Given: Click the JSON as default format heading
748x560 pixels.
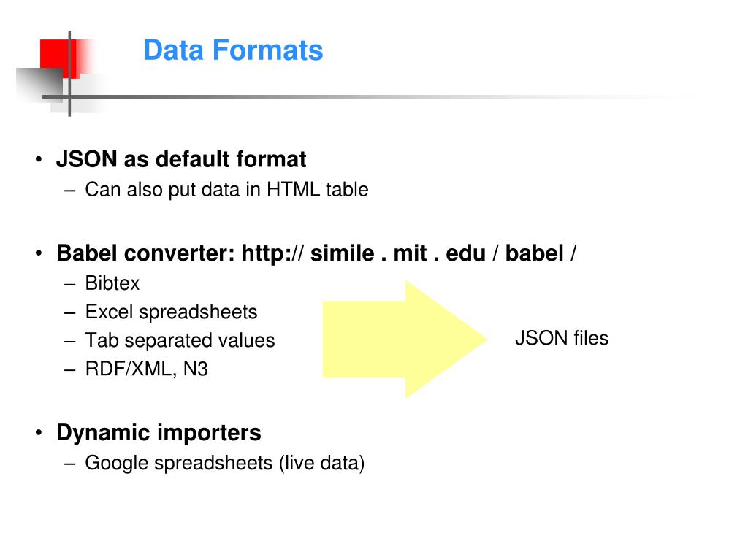Looking at the screenshot, I should coord(181,159).
